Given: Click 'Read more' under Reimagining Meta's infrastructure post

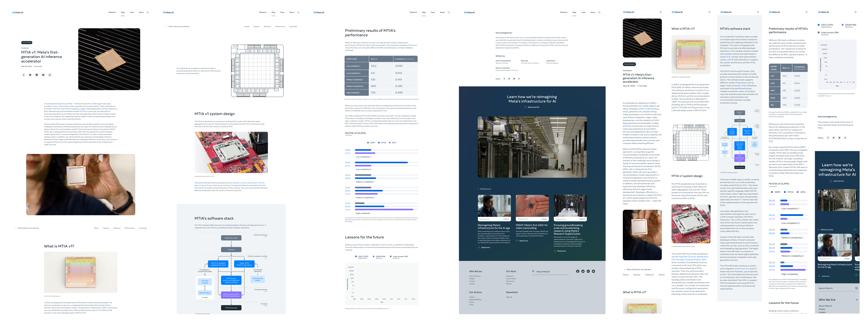Looking at the screenshot, I should pyautogui.click(x=484, y=248).
